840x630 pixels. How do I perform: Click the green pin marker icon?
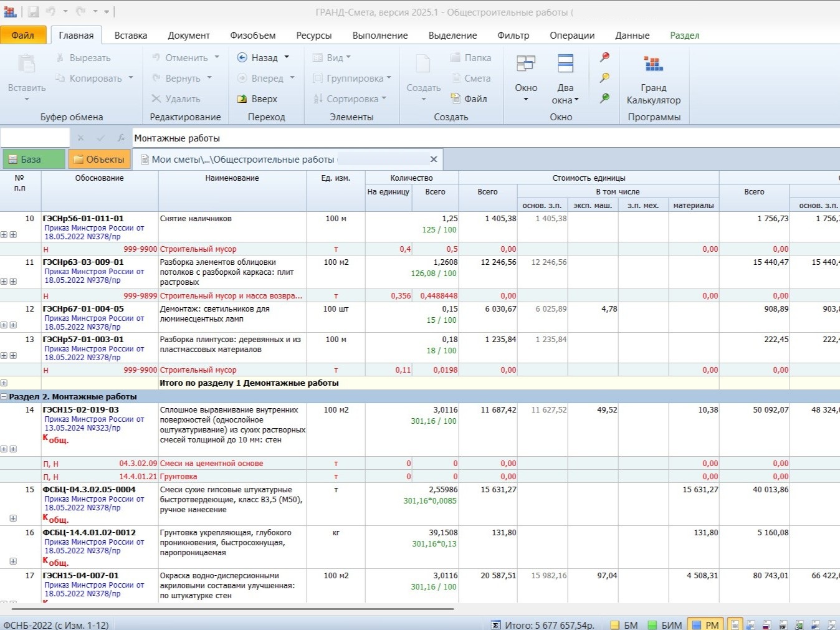[604, 98]
